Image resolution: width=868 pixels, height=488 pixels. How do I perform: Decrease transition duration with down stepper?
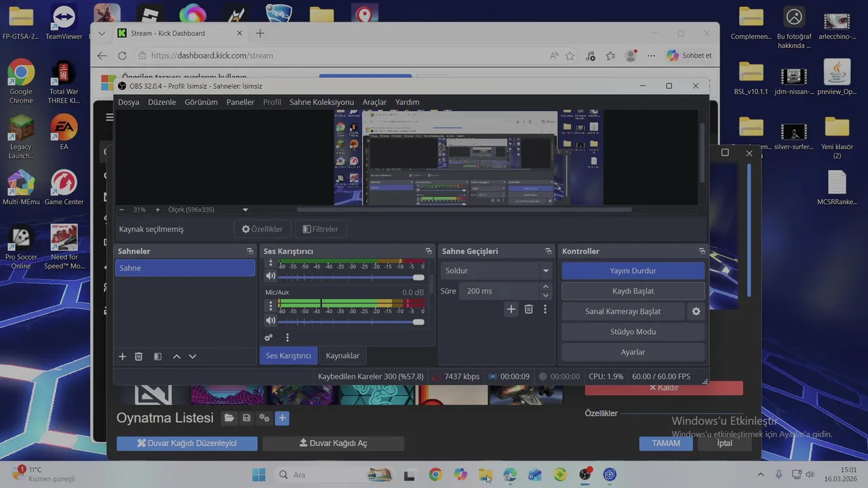(546, 296)
